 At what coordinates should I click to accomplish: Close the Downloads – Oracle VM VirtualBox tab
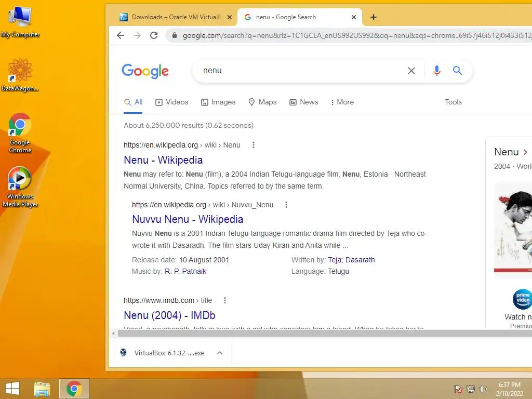(x=230, y=17)
